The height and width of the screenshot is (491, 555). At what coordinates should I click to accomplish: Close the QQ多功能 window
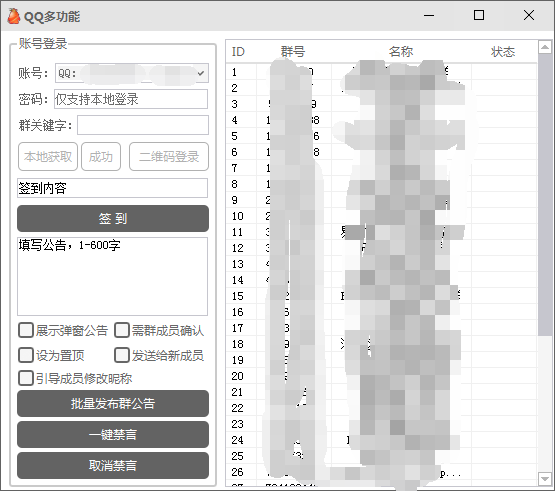[x=529, y=15]
